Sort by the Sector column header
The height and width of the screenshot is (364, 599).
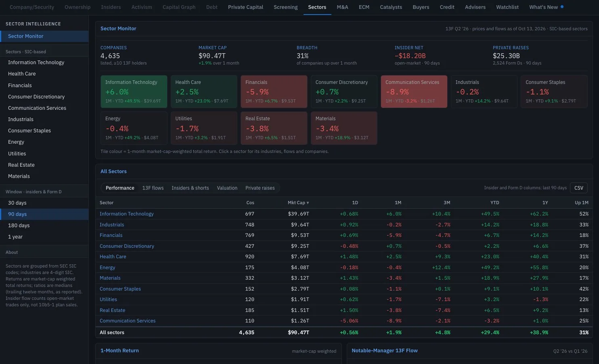point(107,203)
